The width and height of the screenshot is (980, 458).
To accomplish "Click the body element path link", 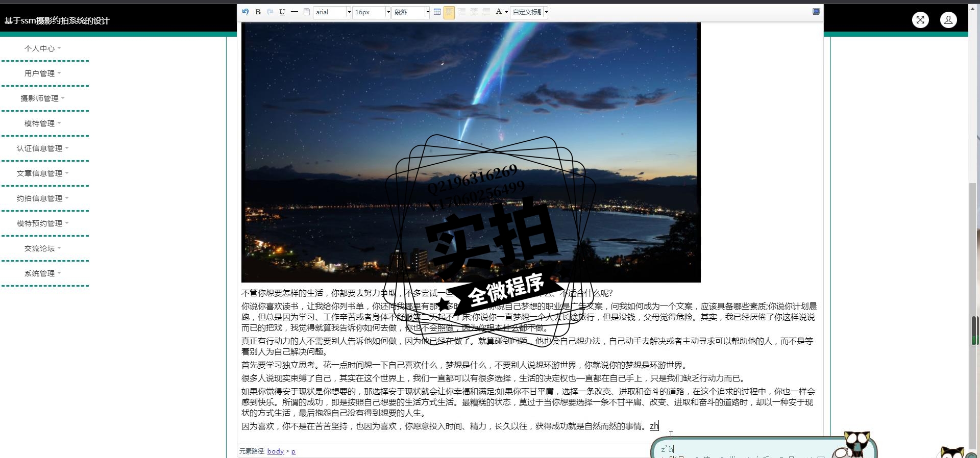I will (276, 451).
